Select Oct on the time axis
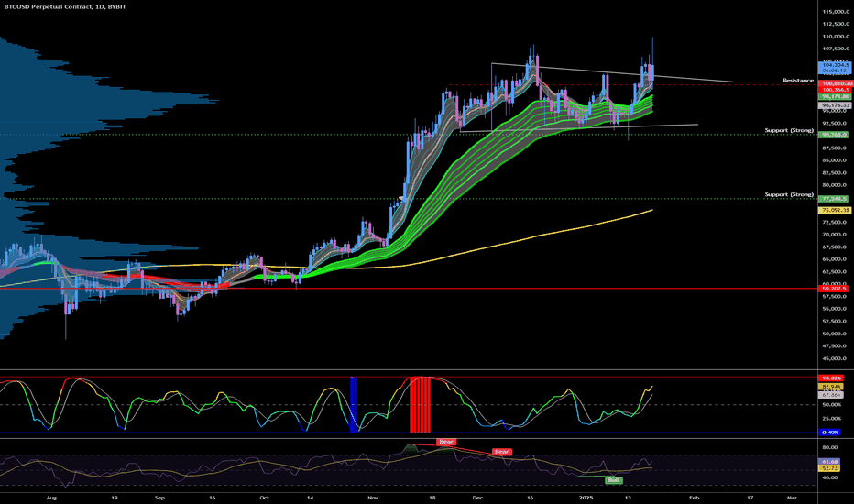854x504 pixels. (x=265, y=498)
